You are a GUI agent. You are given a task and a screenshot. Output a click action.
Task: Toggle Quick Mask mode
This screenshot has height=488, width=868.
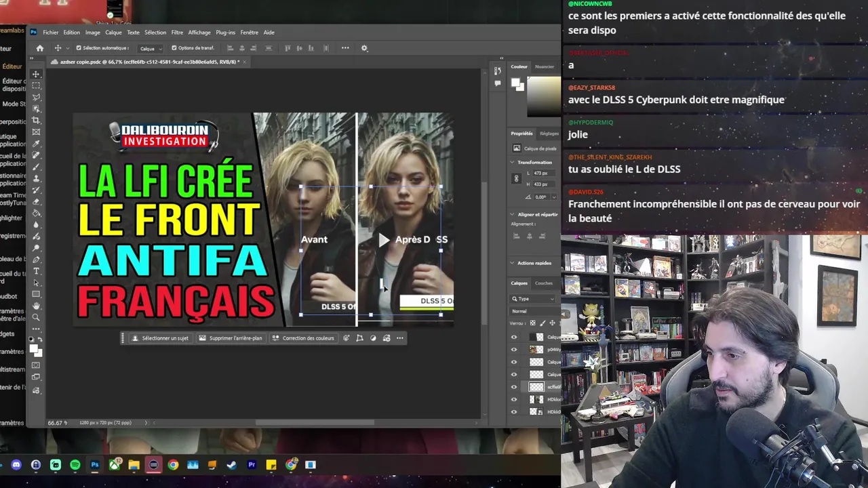click(36, 365)
